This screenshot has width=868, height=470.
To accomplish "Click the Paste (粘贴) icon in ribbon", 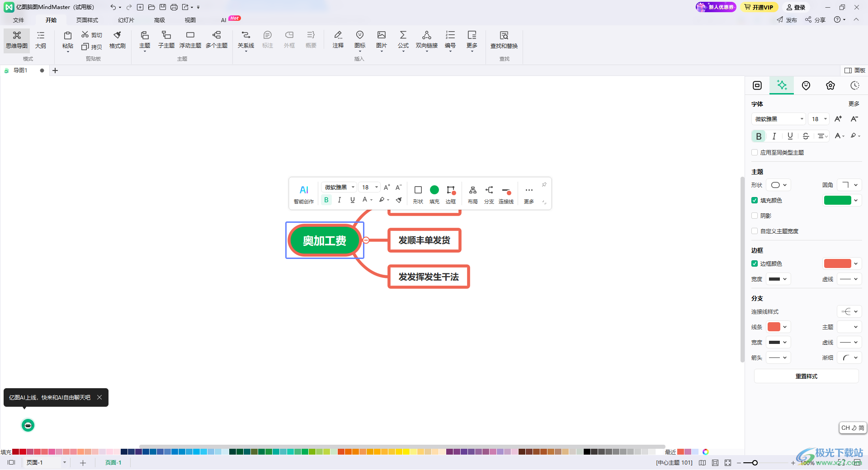I will coord(68,36).
